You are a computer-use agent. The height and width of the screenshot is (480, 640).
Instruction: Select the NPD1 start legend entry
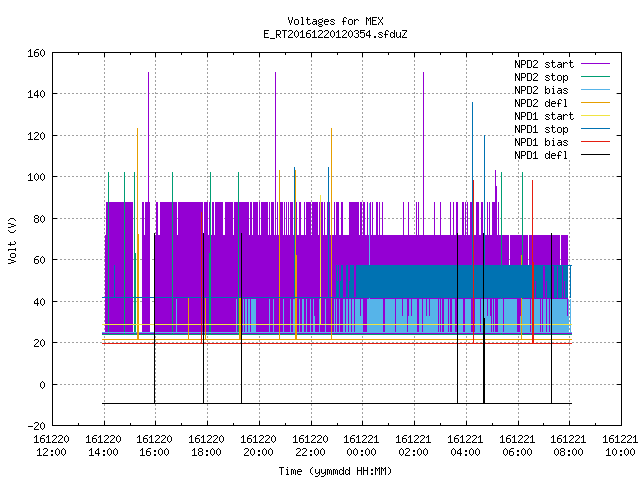[544, 116]
